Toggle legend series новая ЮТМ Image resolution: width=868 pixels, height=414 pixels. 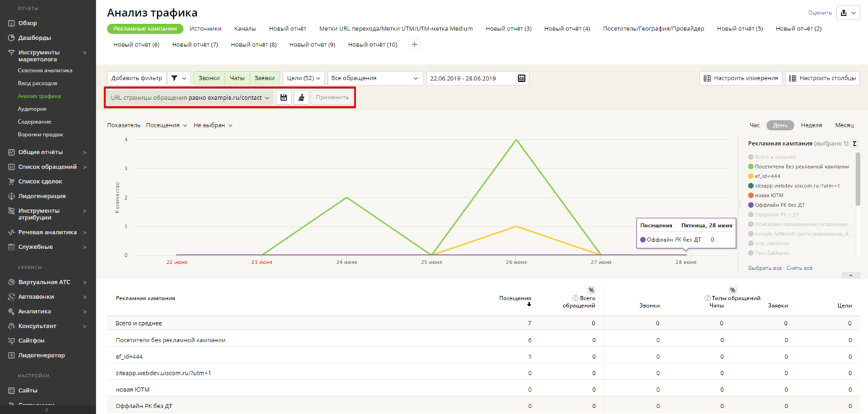[766, 195]
